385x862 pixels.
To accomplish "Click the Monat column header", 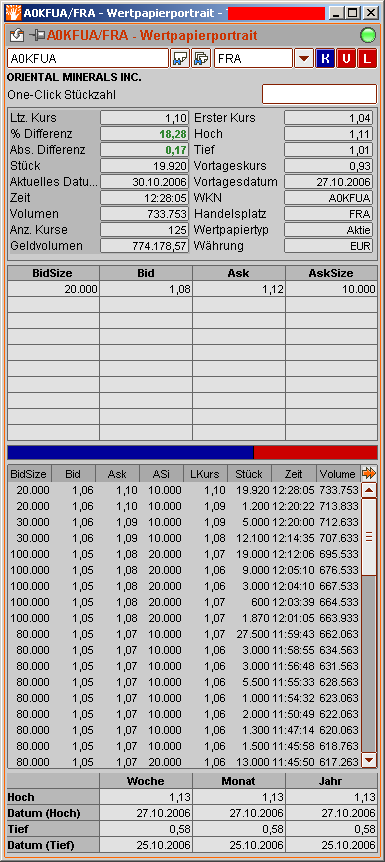I will tap(239, 781).
